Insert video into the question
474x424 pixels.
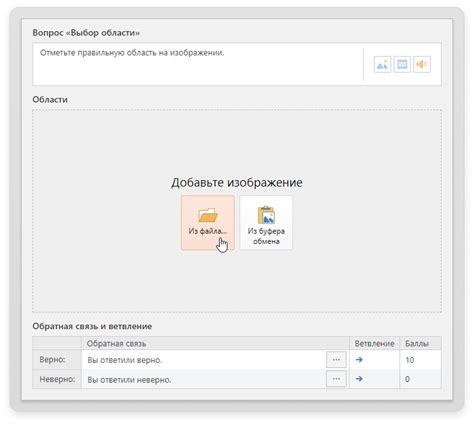(402, 64)
